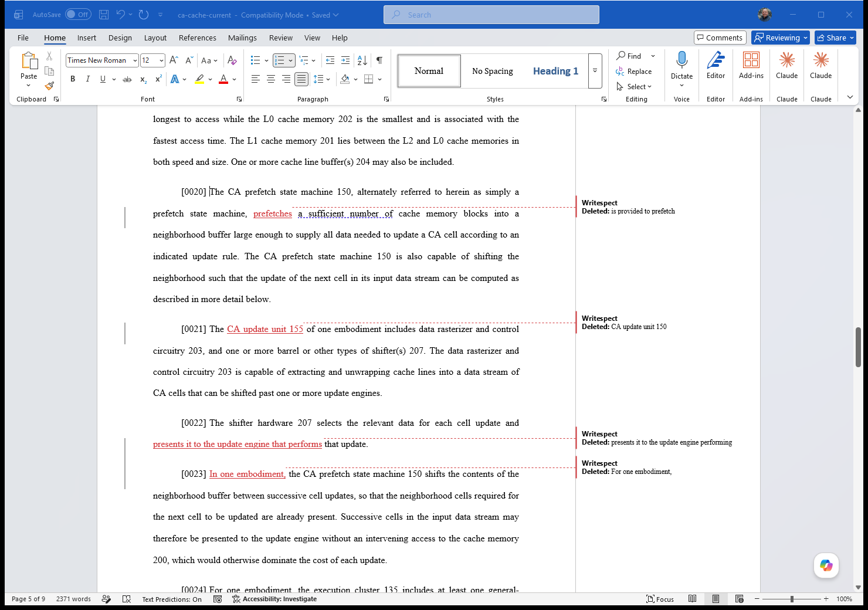Align text left
Image resolution: width=868 pixels, height=610 pixels.
(256, 79)
